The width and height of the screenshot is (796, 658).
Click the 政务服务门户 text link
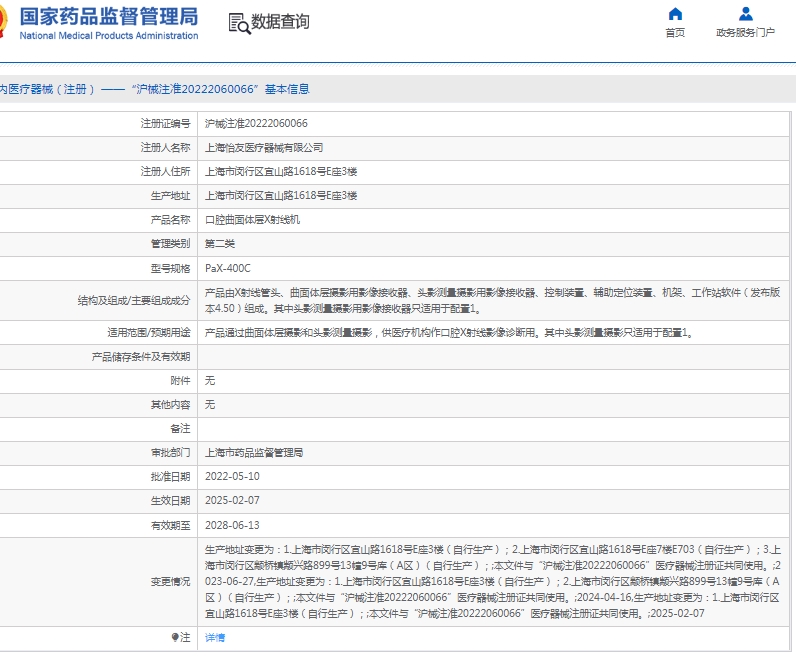[745, 32]
